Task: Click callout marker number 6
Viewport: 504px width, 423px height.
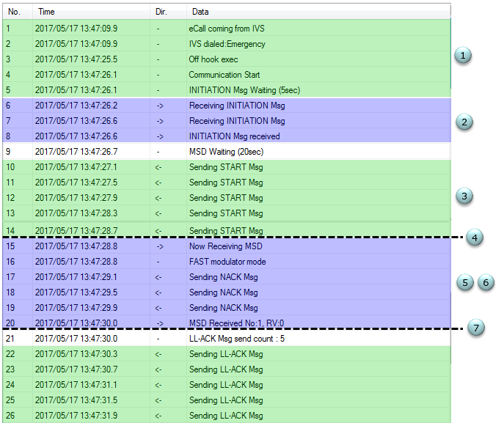Action: click(x=486, y=283)
